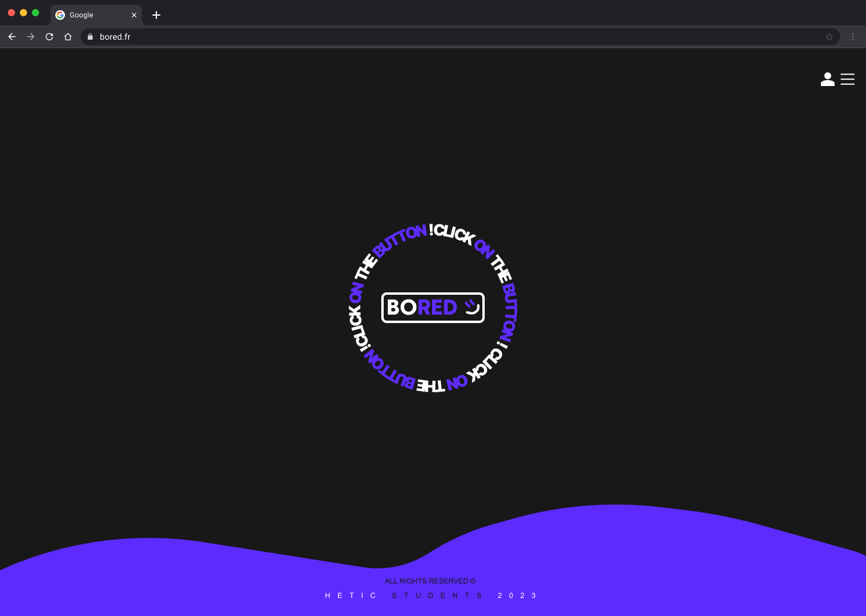Open a new tab with the plus button
866x616 pixels.
(156, 15)
